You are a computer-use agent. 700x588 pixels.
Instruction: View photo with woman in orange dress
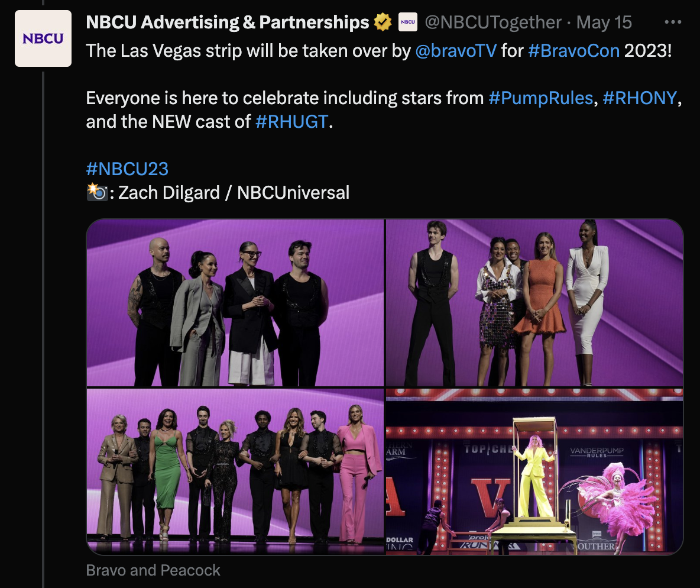[534, 302]
